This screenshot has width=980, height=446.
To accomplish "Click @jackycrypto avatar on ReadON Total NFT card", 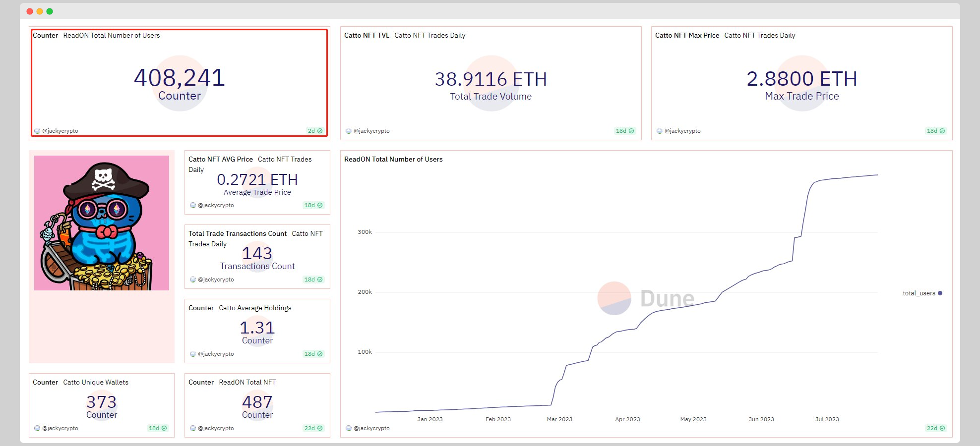I will tap(193, 428).
